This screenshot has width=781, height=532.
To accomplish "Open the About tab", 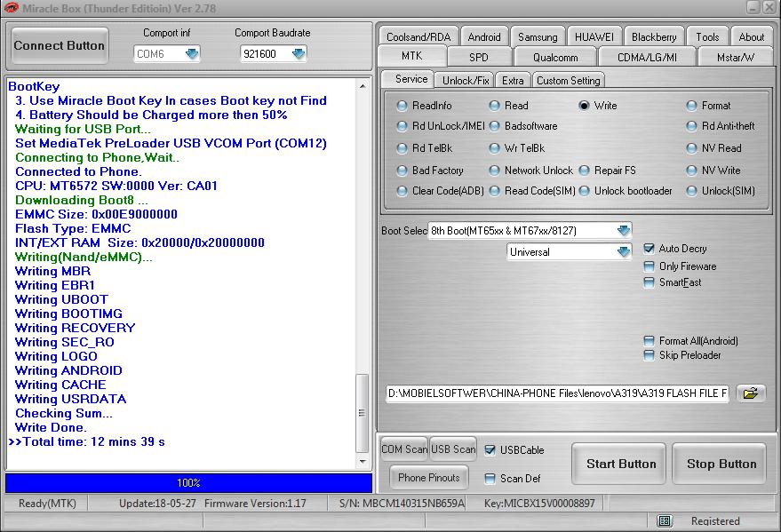I will click(751, 36).
